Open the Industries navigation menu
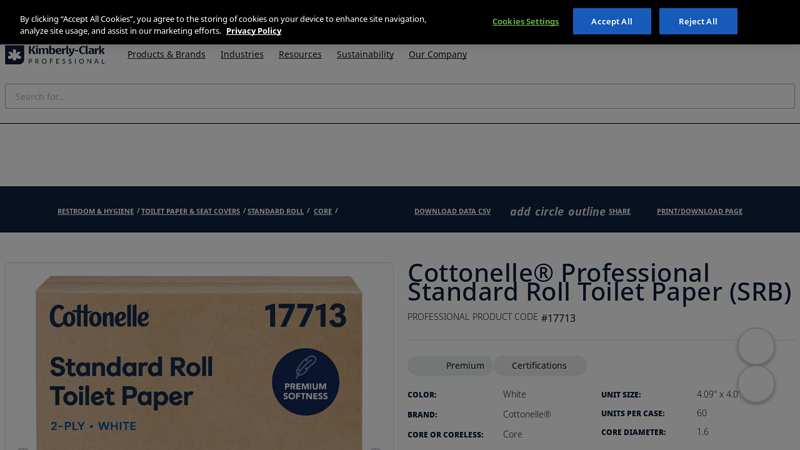The image size is (800, 450). [x=242, y=54]
